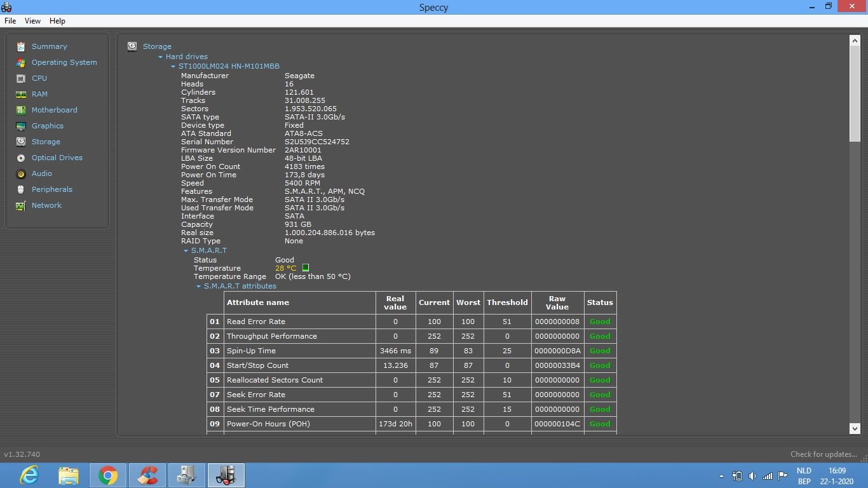The image size is (868, 488).
Task: Collapse the Hard drives tree node
Action: [161, 57]
